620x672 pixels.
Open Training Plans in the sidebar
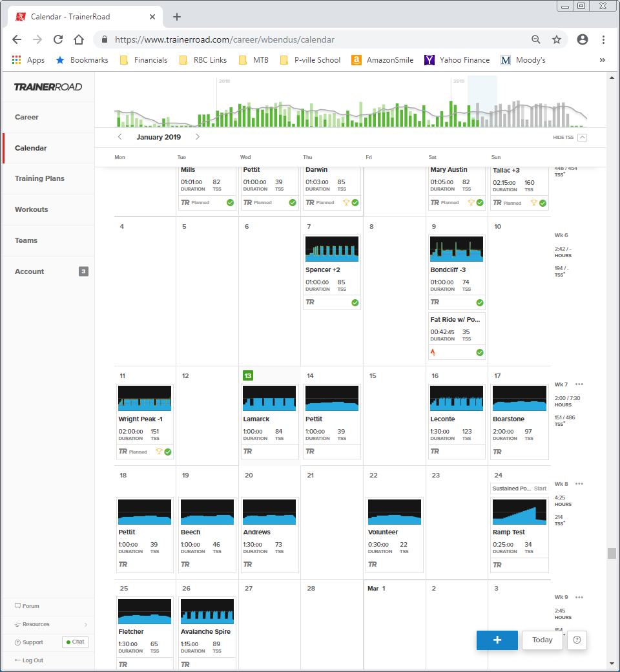(39, 178)
